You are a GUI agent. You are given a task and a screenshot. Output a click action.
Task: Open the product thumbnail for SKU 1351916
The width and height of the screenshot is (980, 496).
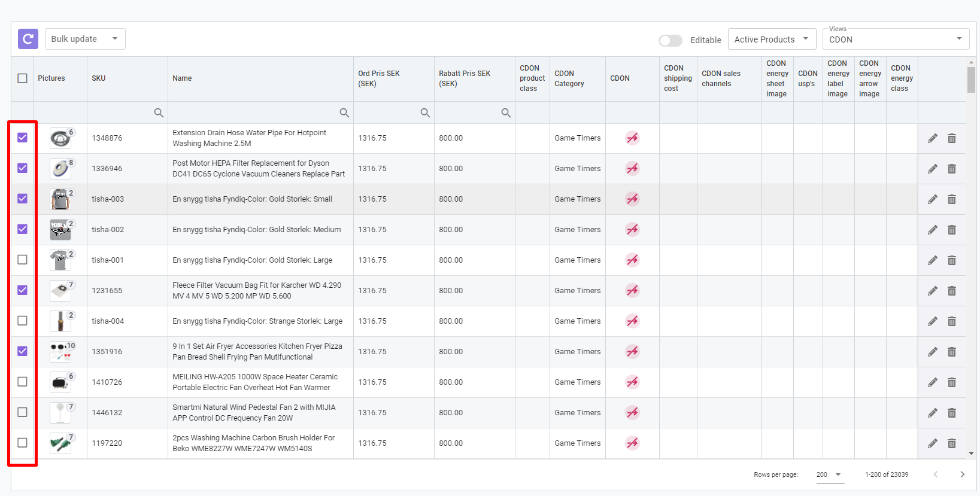tap(60, 352)
